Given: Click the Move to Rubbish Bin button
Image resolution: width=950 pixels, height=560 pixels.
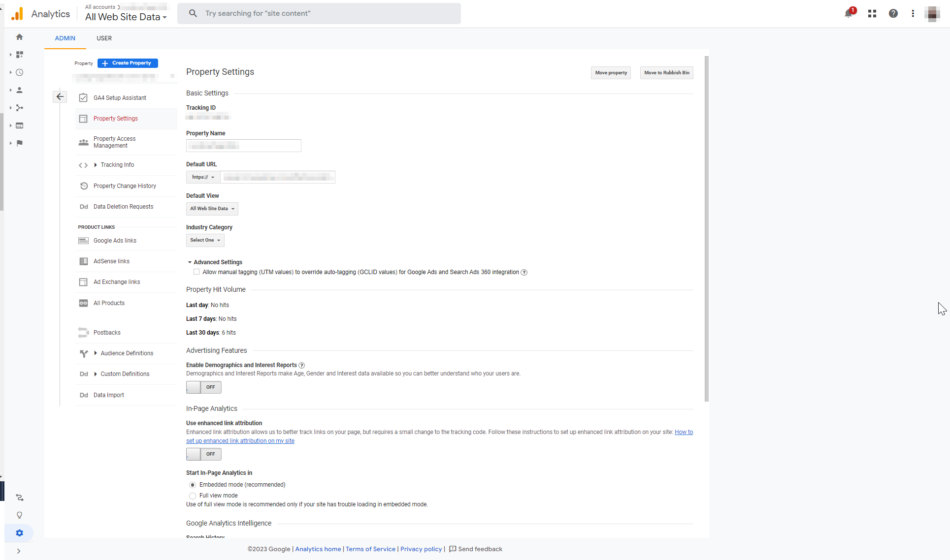Looking at the screenshot, I should 666,73.
